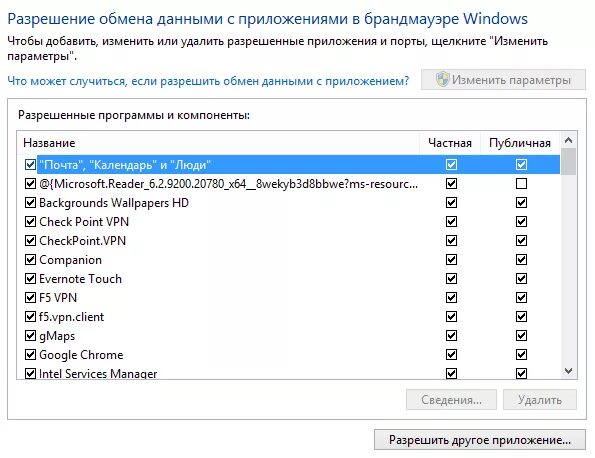This screenshot has height=458, width=595.
Task: Click Разрешить другое приложение button
Action: (x=480, y=440)
